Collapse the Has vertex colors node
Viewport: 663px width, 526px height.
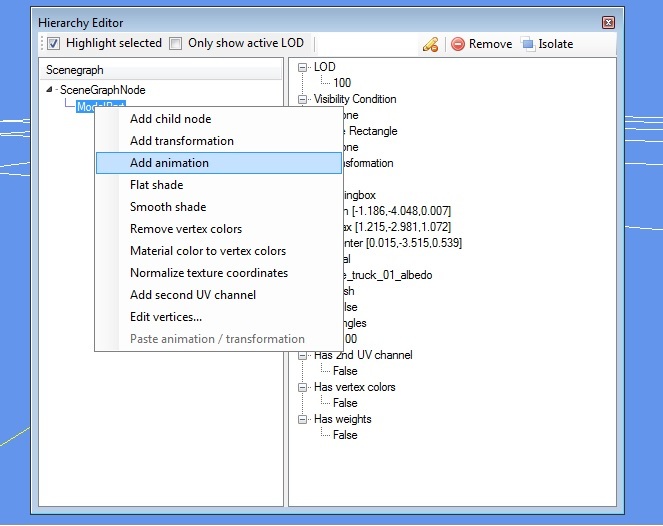tap(302, 387)
